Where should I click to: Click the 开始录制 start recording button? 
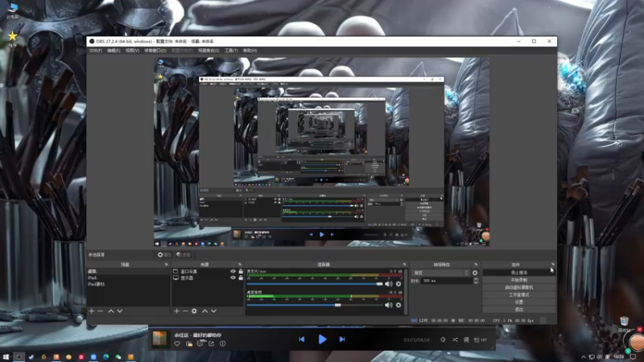(519, 280)
